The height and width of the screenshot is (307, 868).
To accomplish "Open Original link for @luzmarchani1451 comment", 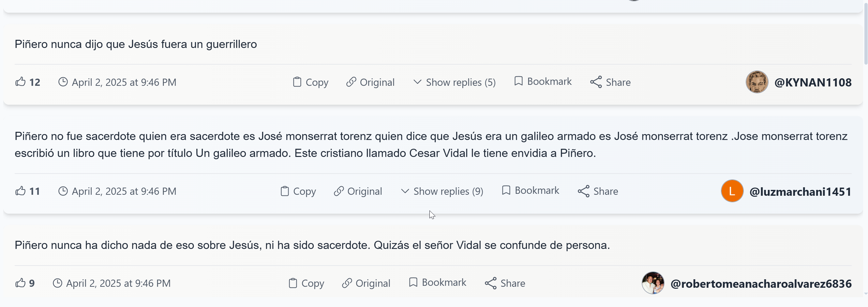I will pyautogui.click(x=358, y=191).
